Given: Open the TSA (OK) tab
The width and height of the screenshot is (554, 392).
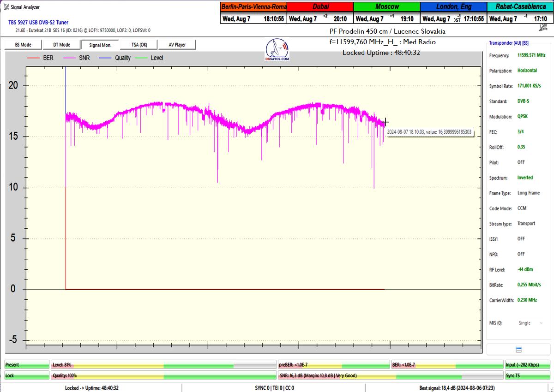Looking at the screenshot, I should coord(138,45).
